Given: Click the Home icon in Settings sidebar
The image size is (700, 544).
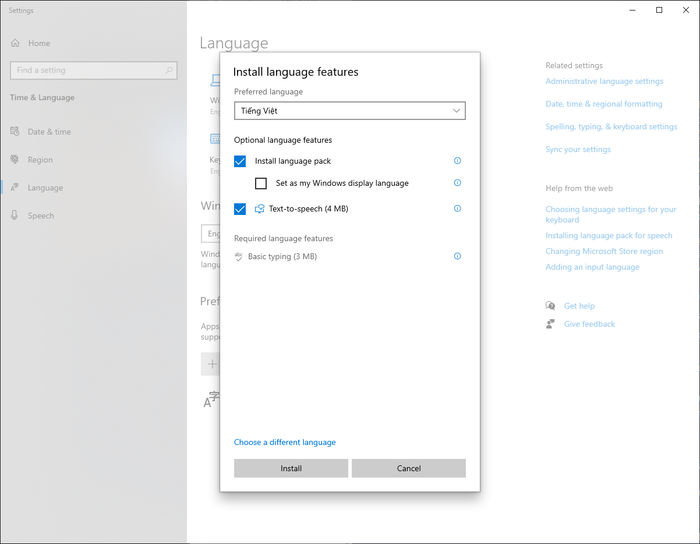Looking at the screenshot, I should tap(15, 43).
